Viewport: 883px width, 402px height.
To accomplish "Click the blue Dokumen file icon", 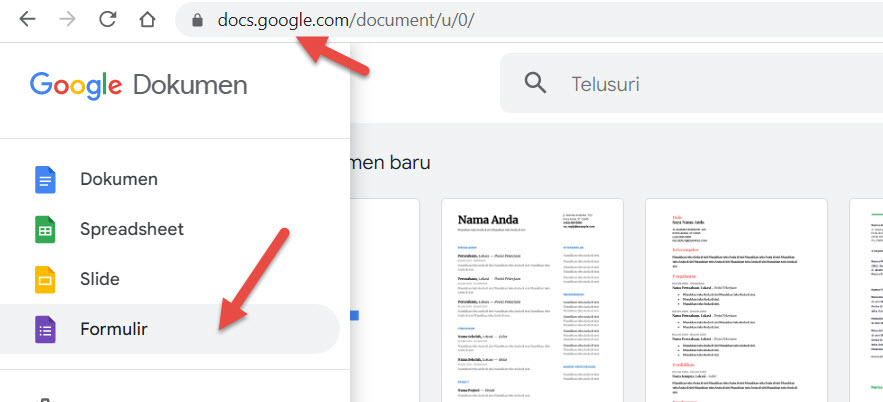I will 45,180.
